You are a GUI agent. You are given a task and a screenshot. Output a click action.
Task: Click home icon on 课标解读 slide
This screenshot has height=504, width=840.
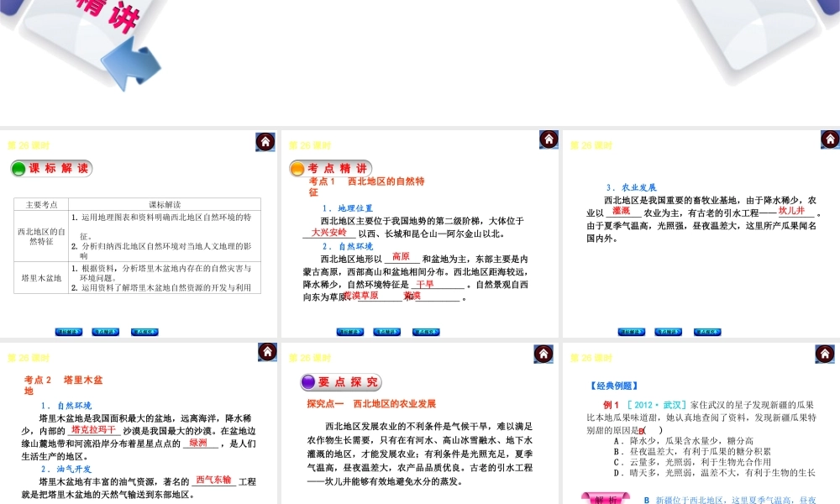pyautogui.click(x=265, y=142)
